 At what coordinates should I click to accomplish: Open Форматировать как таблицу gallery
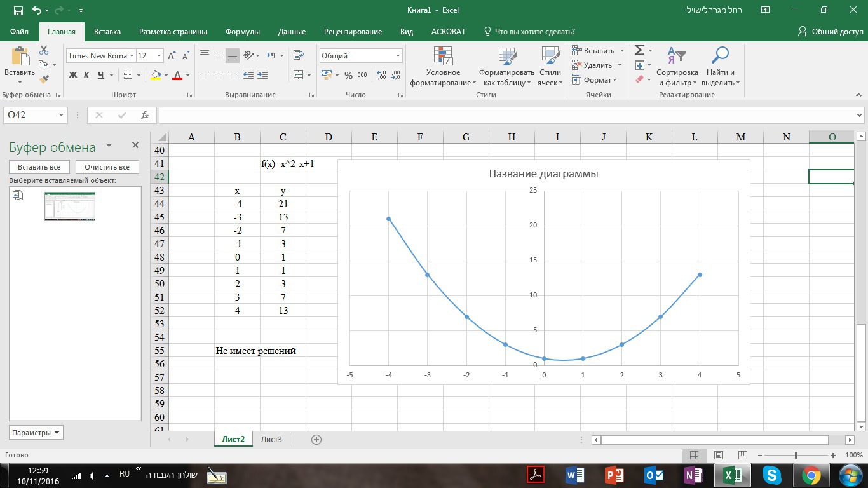507,65
